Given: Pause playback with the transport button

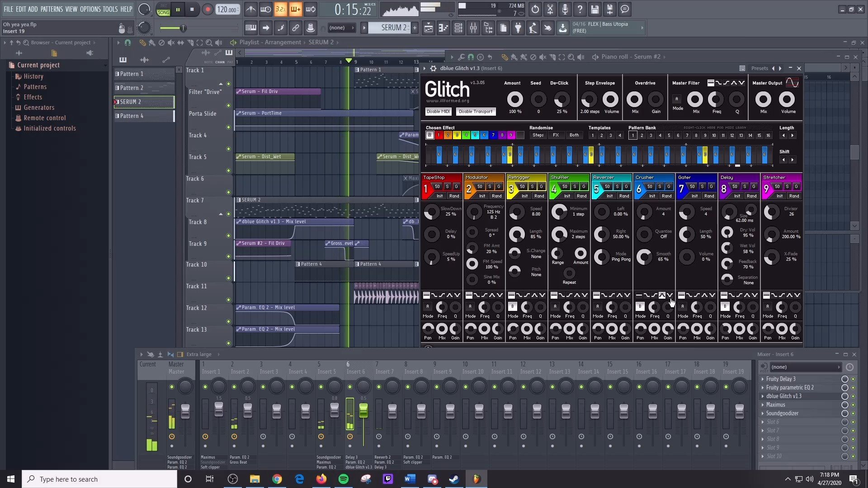Looking at the screenshot, I should click(178, 9).
